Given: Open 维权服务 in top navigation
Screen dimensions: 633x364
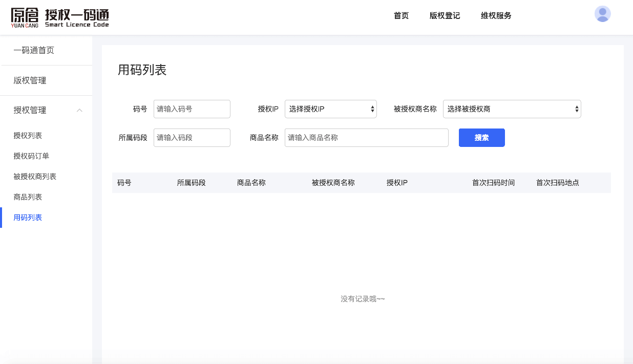Looking at the screenshot, I should [496, 16].
